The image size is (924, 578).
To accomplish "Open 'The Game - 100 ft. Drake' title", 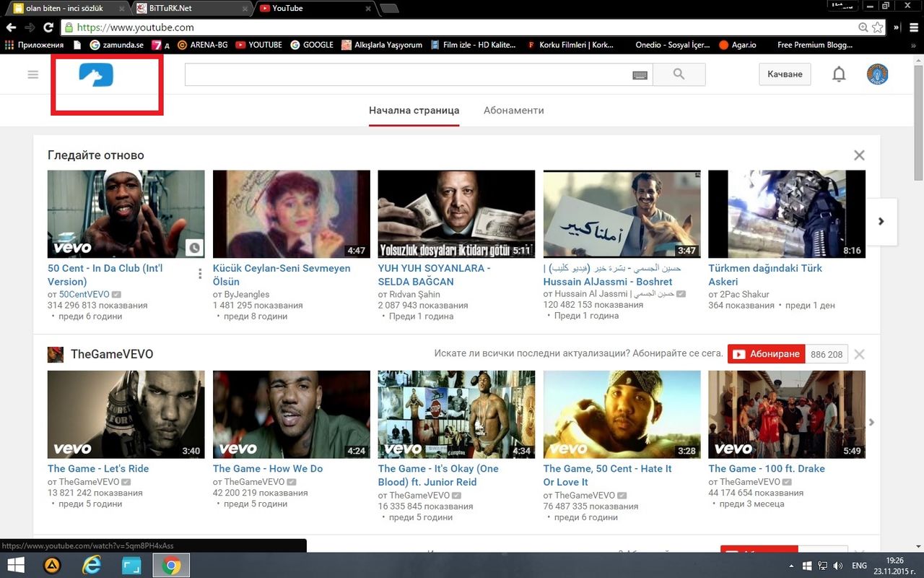I will click(767, 469).
